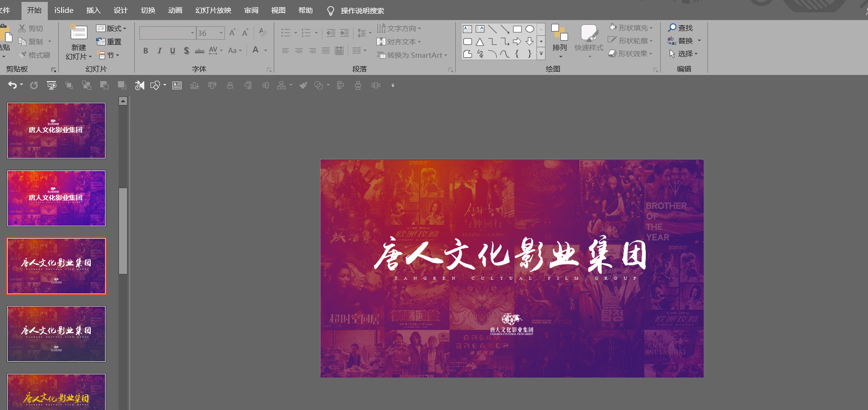Screen dimensions: 868x410
Task: Toggle Align Left paragraph alignment
Action: pos(285,51)
